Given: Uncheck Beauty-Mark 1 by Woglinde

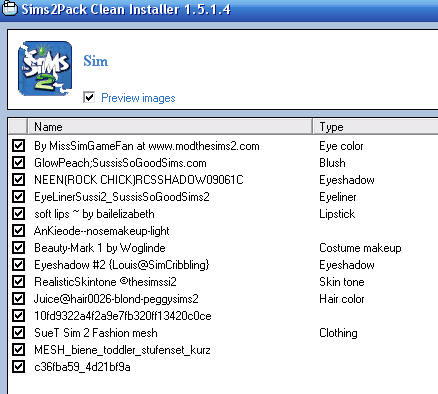Looking at the screenshot, I should coord(18,248).
